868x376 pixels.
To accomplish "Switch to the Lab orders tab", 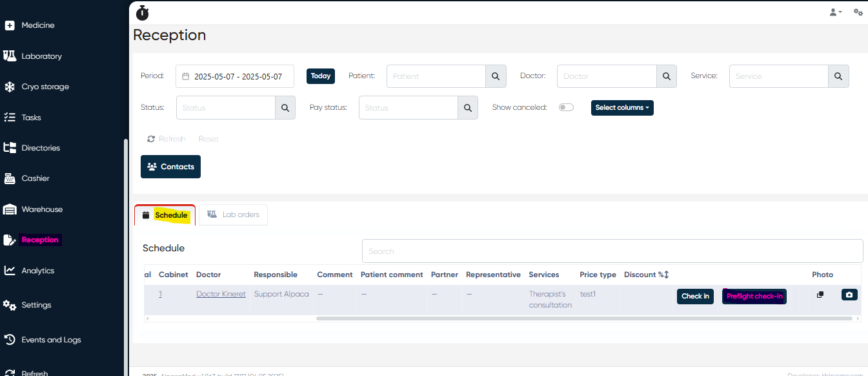I will pos(233,215).
